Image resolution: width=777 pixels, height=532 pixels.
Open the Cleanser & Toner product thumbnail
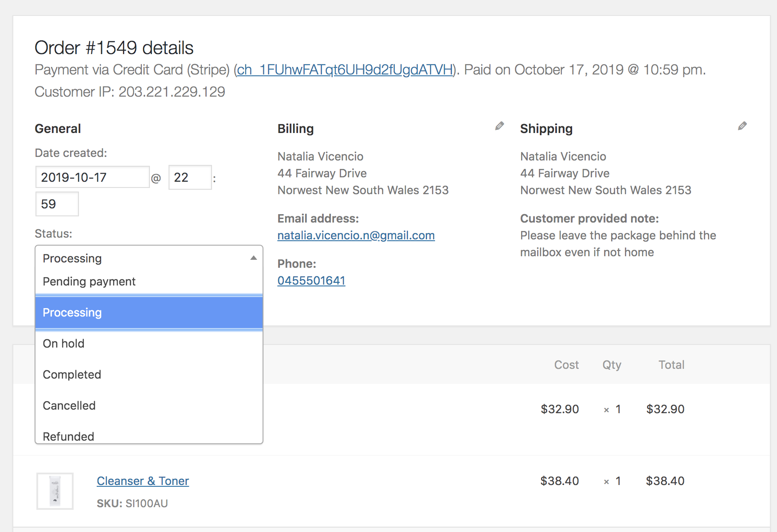(55, 491)
